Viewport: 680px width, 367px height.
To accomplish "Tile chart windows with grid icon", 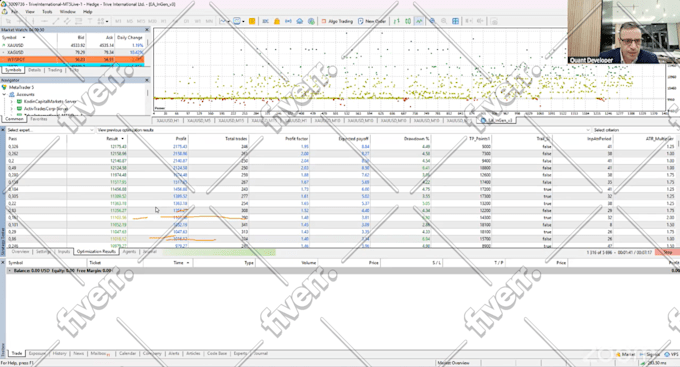I will pos(455,21).
